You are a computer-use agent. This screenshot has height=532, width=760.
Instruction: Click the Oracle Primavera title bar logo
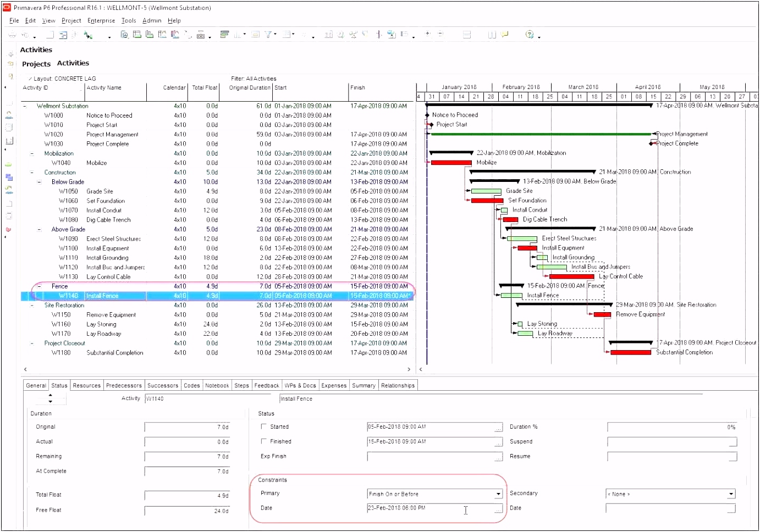pos(7,7)
